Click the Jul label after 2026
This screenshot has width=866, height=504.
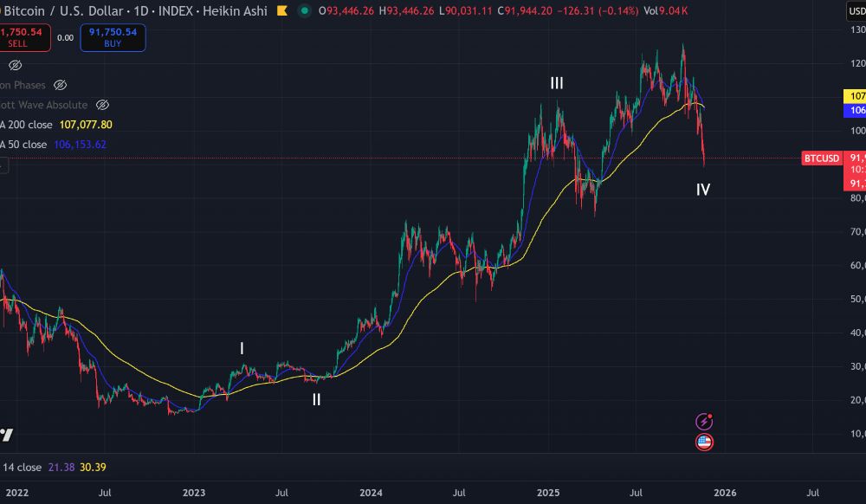813,493
